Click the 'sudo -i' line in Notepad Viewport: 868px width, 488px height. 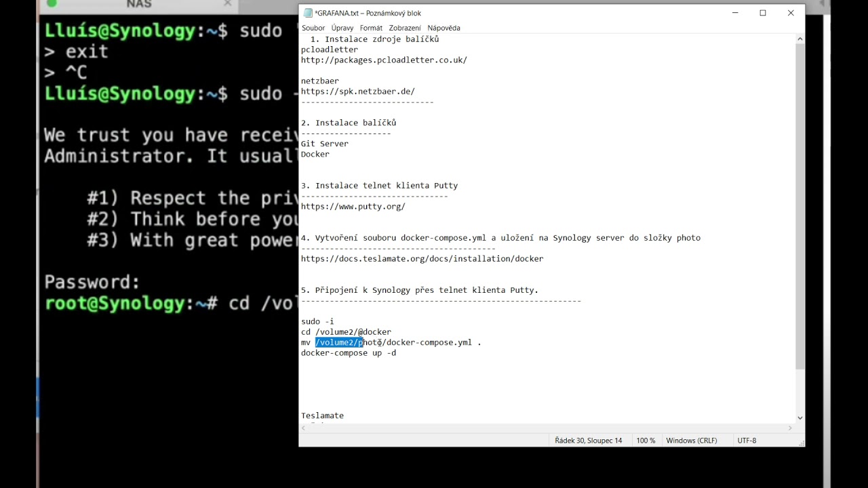pyautogui.click(x=317, y=321)
